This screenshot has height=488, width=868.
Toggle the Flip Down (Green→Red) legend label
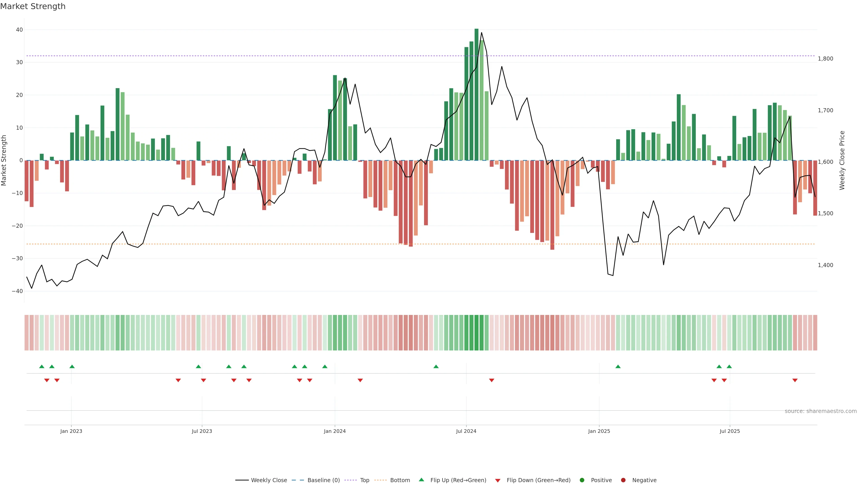pos(538,480)
